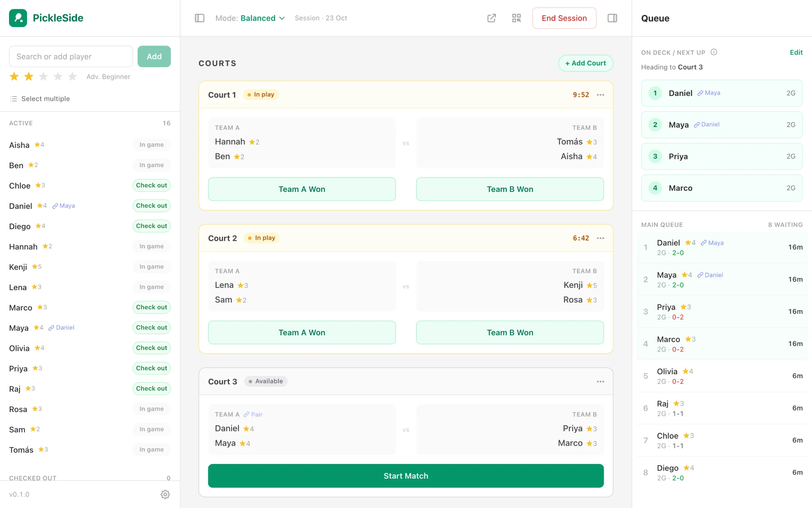Click Kenji row in active players

(90, 267)
